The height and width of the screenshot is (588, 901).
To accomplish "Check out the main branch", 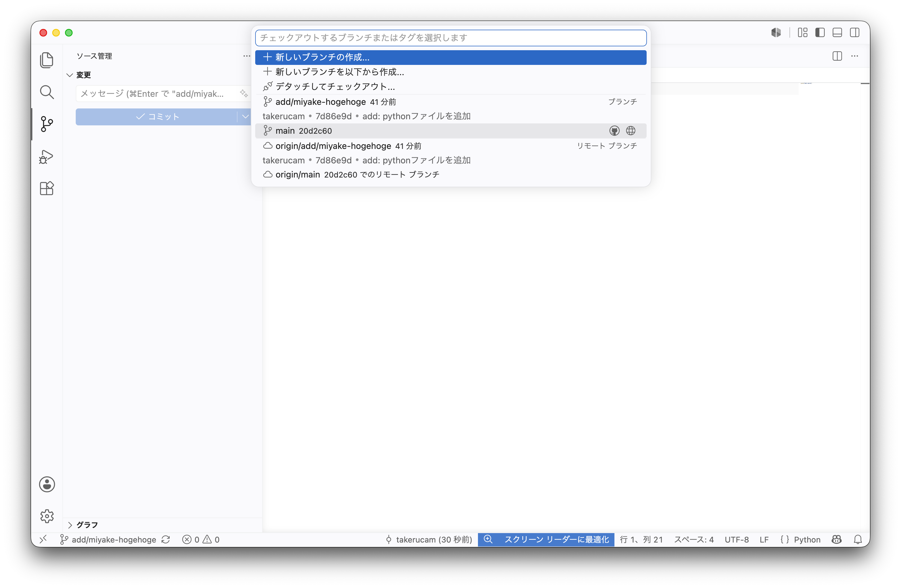I will [x=450, y=131].
